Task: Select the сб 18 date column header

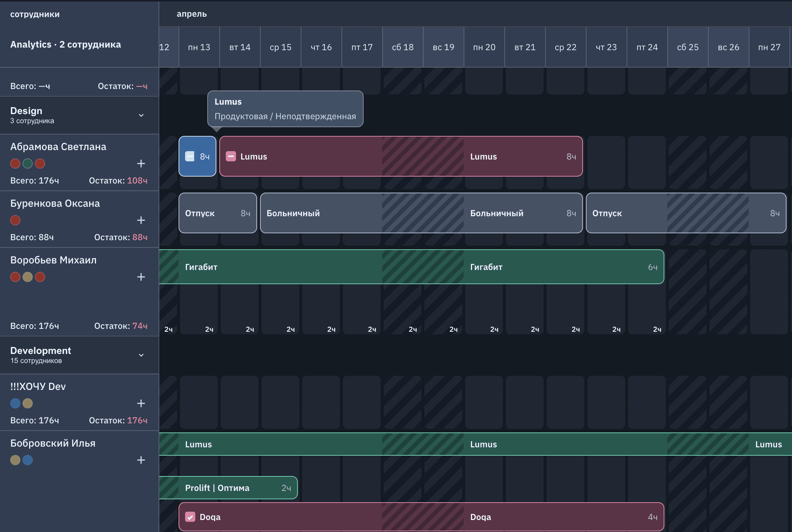Action: pos(403,47)
